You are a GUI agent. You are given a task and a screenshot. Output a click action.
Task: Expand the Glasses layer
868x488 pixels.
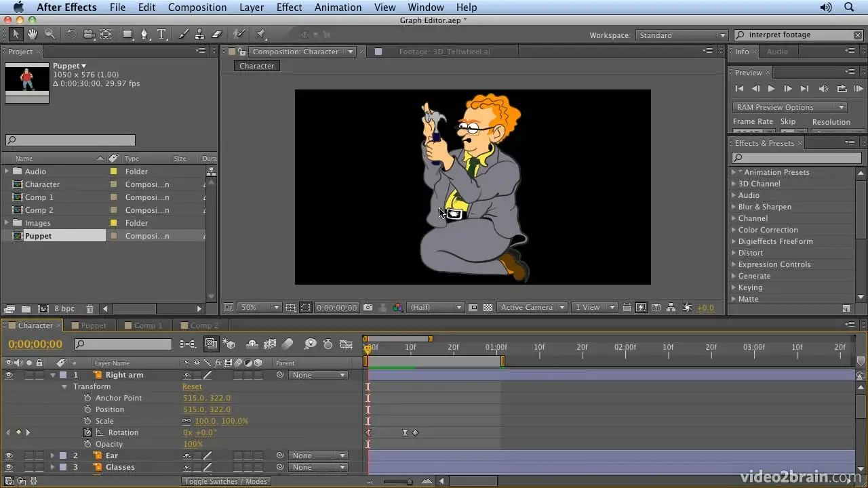53,467
